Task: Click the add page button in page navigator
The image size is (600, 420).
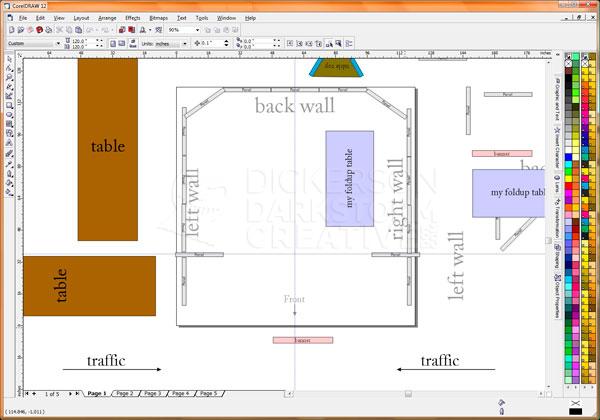Action: coord(34,393)
